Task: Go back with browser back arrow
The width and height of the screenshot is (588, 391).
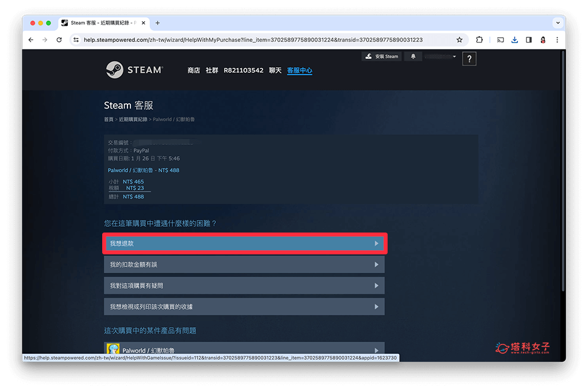Action: [x=31, y=40]
